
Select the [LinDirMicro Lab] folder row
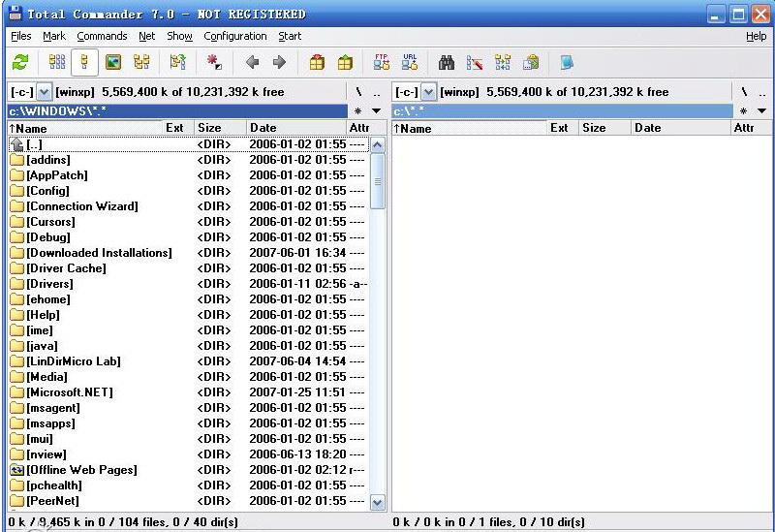(x=188, y=361)
